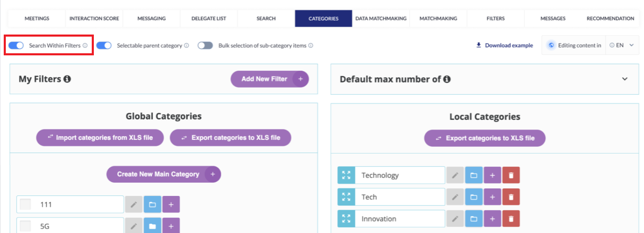644x233 pixels.
Task: Click drag-expand arrows icon for Tech category
Action: tap(346, 197)
